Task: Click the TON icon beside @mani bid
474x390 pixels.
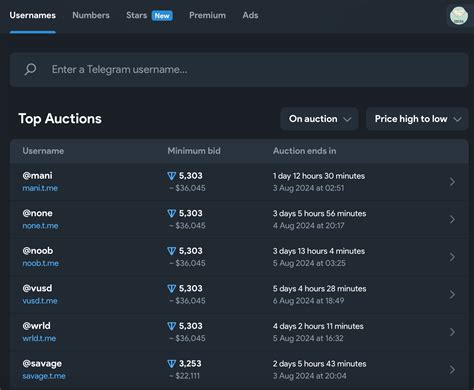Action: (171, 176)
